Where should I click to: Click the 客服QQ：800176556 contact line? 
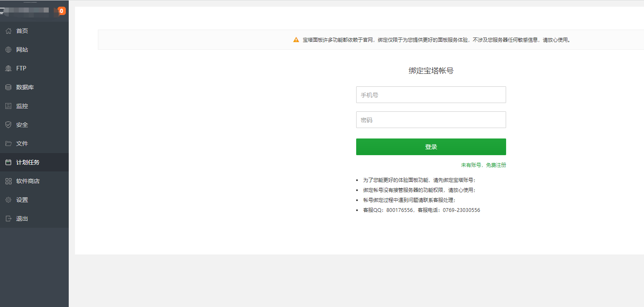422,210
